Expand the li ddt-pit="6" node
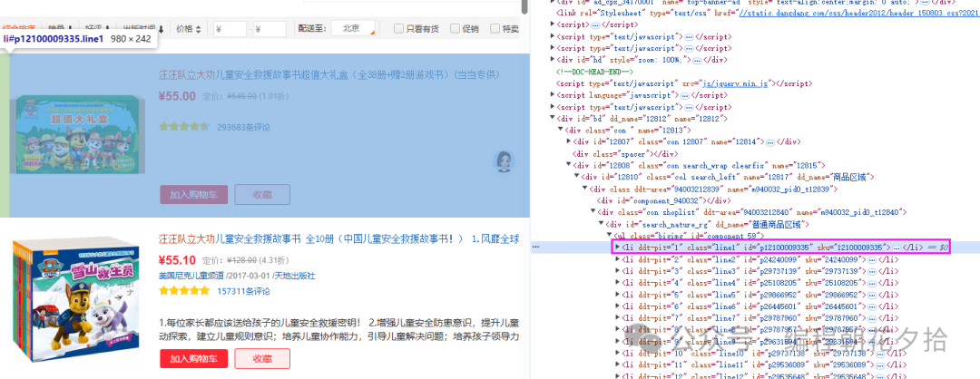Image resolution: width=980 pixels, height=379 pixels. pos(618,306)
